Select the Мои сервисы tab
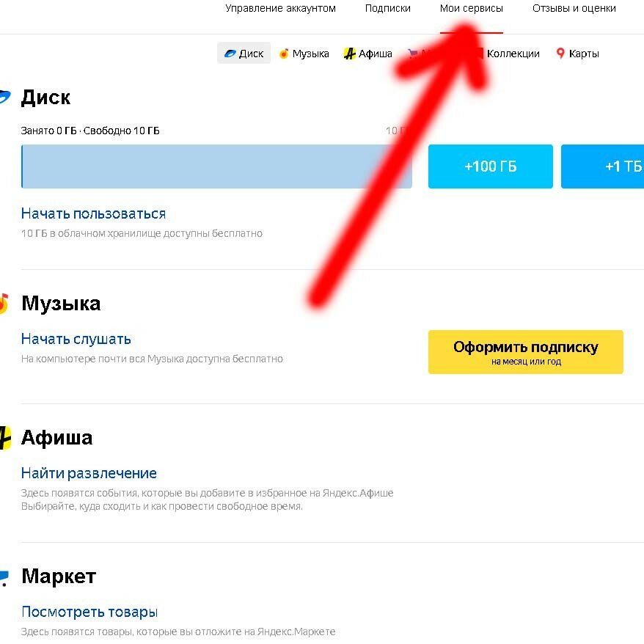644x644 pixels. point(471,8)
